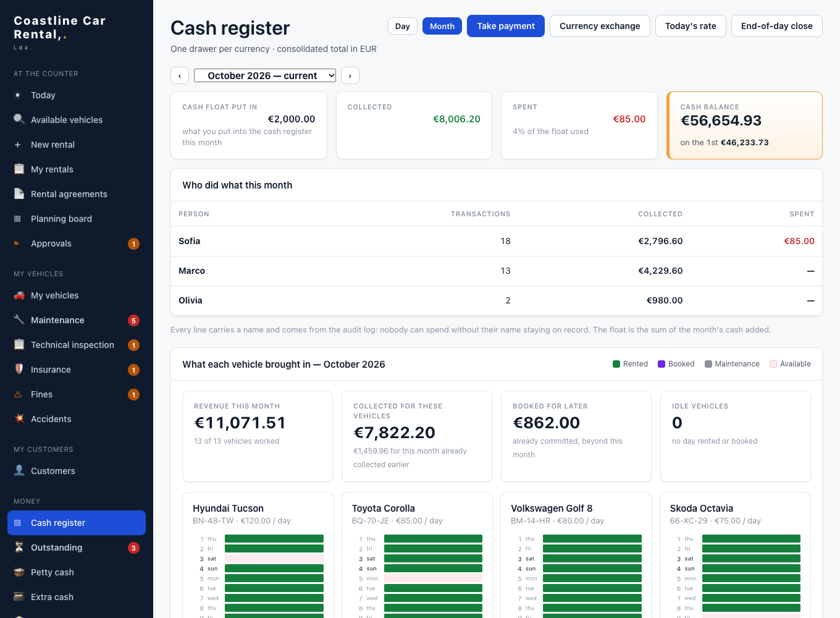Image resolution: width=840 pixels, height=618 pixels.
Task: Open the Planning board page
Action: tap(77, 219)
